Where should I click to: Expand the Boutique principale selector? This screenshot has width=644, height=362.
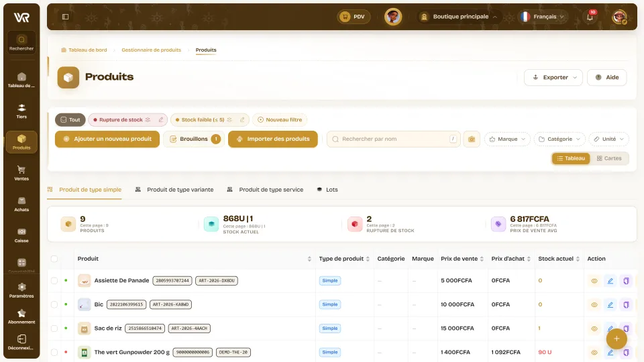[460, 17]
